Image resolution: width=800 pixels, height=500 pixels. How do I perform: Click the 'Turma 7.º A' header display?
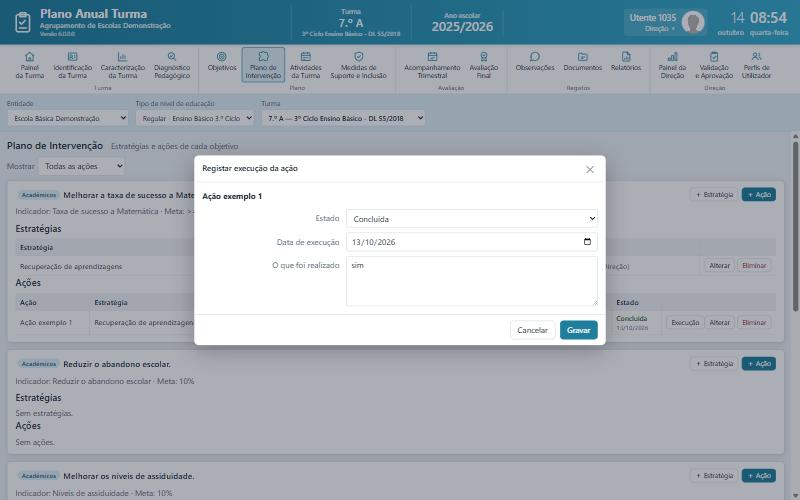click(351, 23)
